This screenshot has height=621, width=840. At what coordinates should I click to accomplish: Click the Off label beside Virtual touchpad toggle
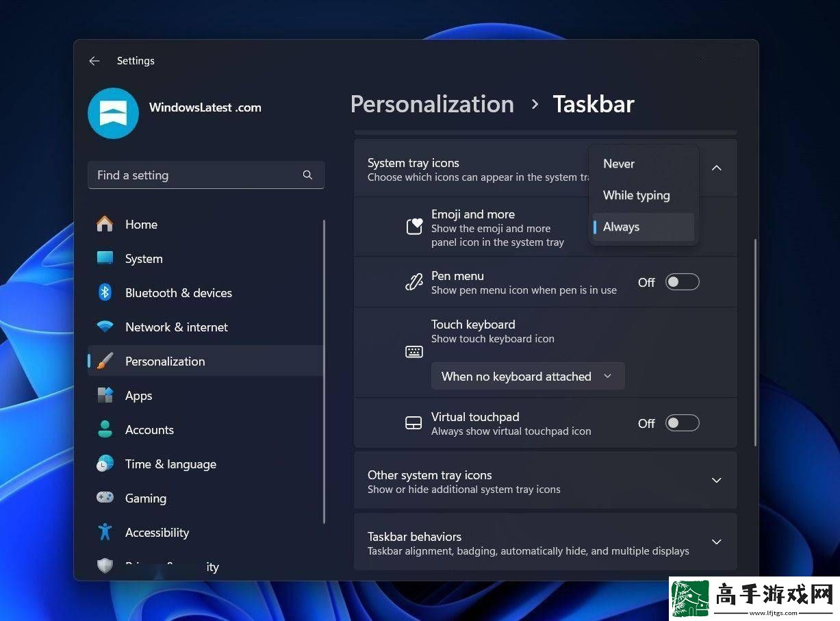[646, 423]
